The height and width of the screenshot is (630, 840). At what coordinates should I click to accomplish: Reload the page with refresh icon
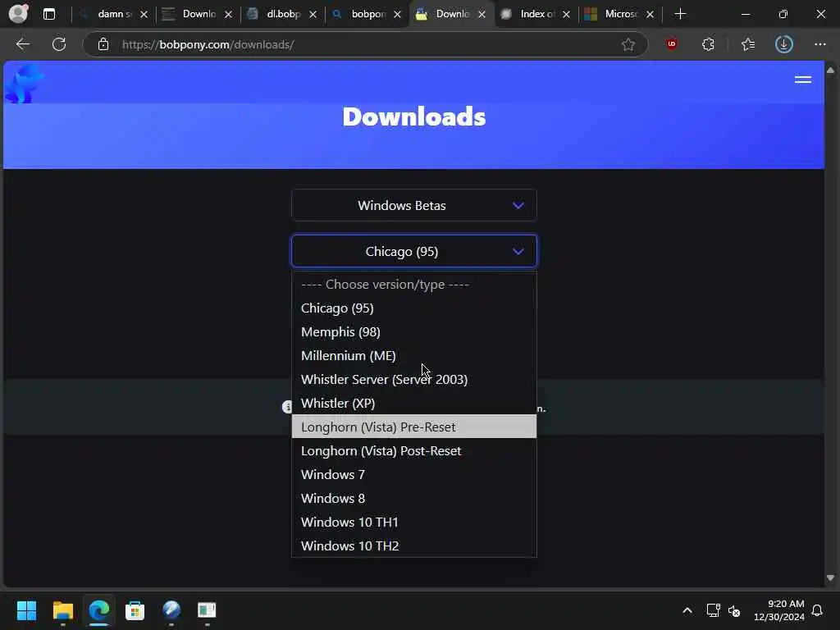(x=59, y=44)
